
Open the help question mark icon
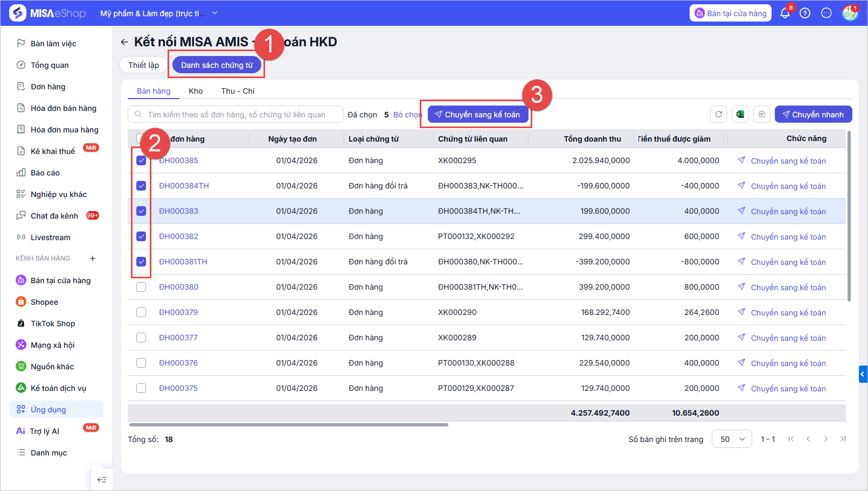(x=805, y=13)
